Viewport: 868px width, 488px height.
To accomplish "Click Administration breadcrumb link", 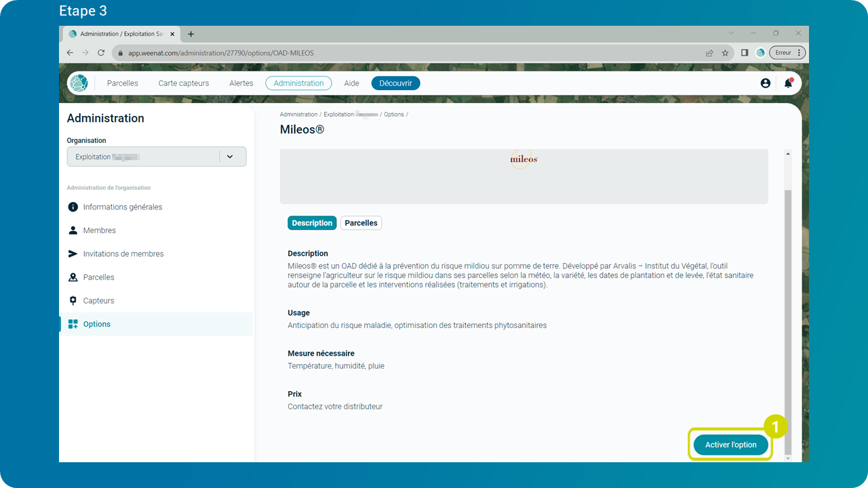I will tap(298, 115).
